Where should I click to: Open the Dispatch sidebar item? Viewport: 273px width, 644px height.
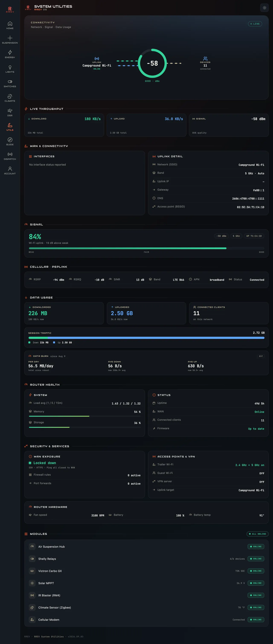click(x=10, y=156)
